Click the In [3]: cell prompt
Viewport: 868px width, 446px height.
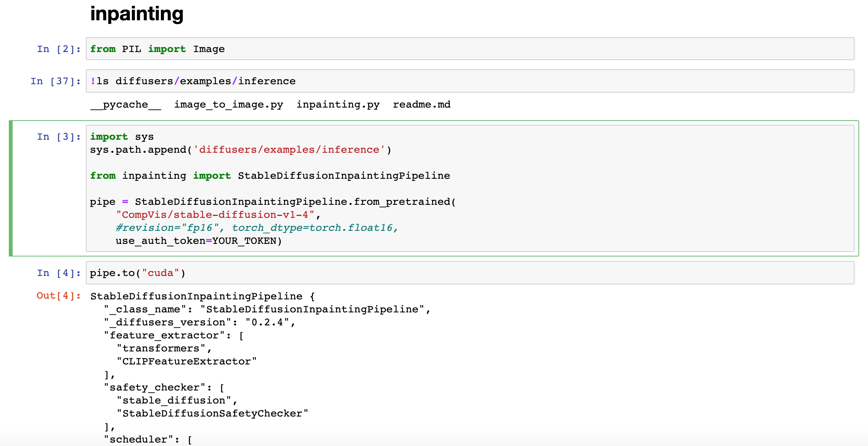(x=59, y=137)
